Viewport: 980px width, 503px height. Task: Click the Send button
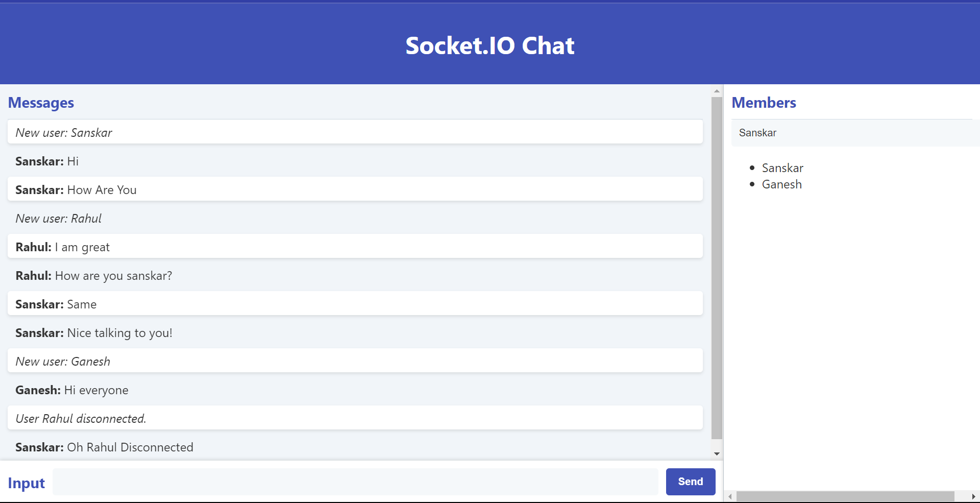click(x=690, y=482)
